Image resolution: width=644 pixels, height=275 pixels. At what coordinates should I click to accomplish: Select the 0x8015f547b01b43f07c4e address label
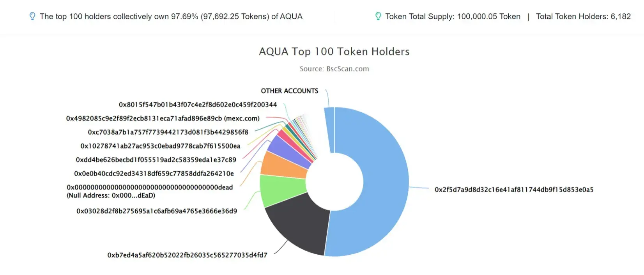click(198, 105)
